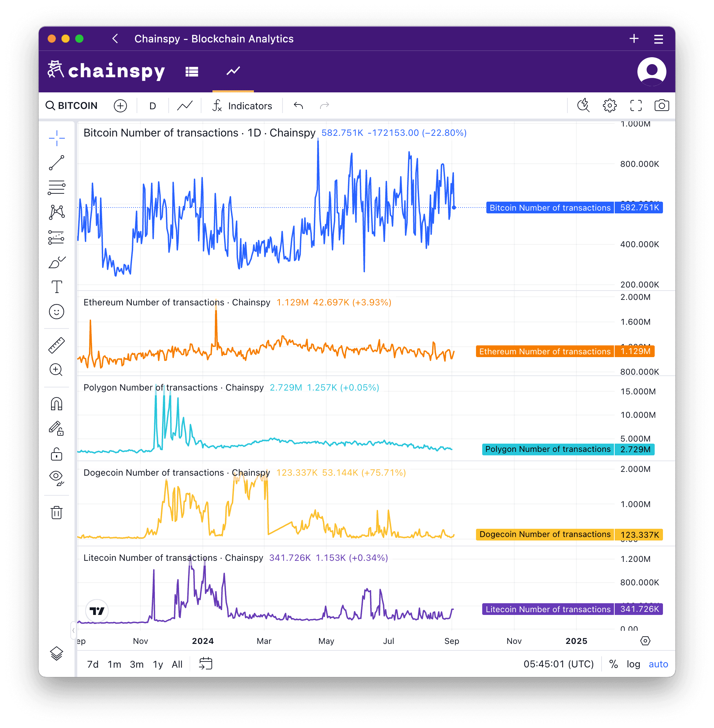Click the plus new tab button
This screenshot has height=728, width=714.
[634, 39]
